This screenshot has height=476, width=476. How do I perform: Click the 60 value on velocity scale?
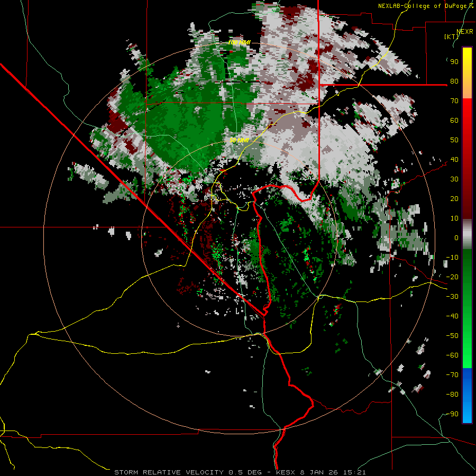[x=454, y=120]
